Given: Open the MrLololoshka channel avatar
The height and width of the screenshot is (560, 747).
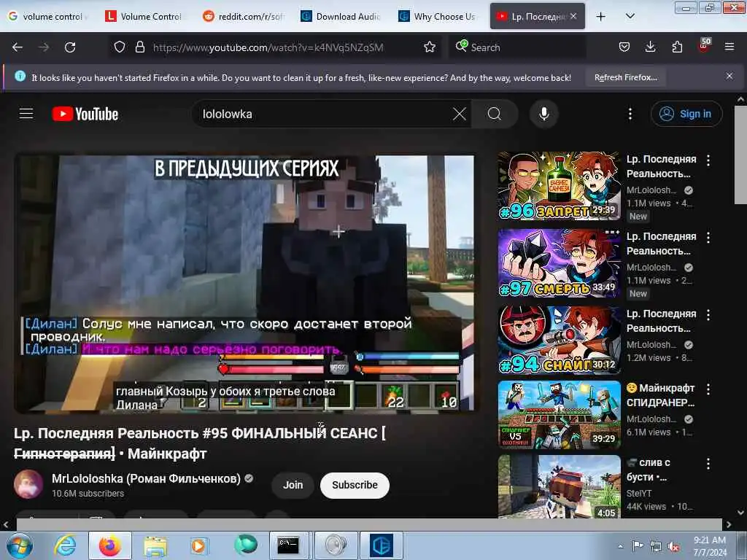Looking at the screenshot, I should [x=28, y=484].
